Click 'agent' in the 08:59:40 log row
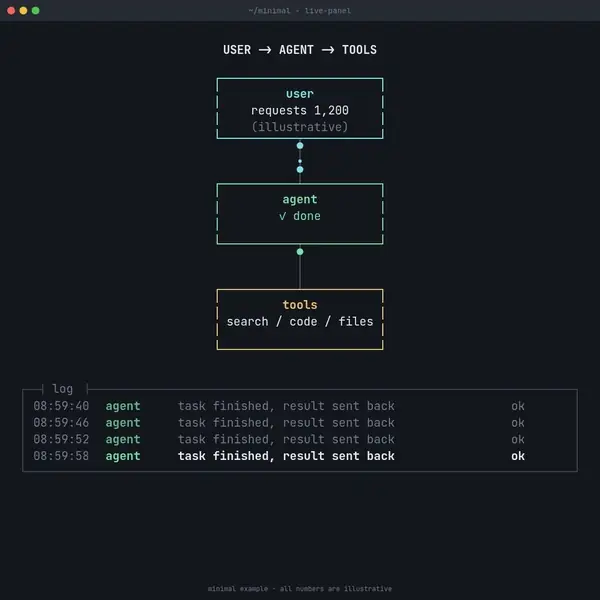Viewport: 600px width, 600px height. pyautogui.click(x=123, y=406)
